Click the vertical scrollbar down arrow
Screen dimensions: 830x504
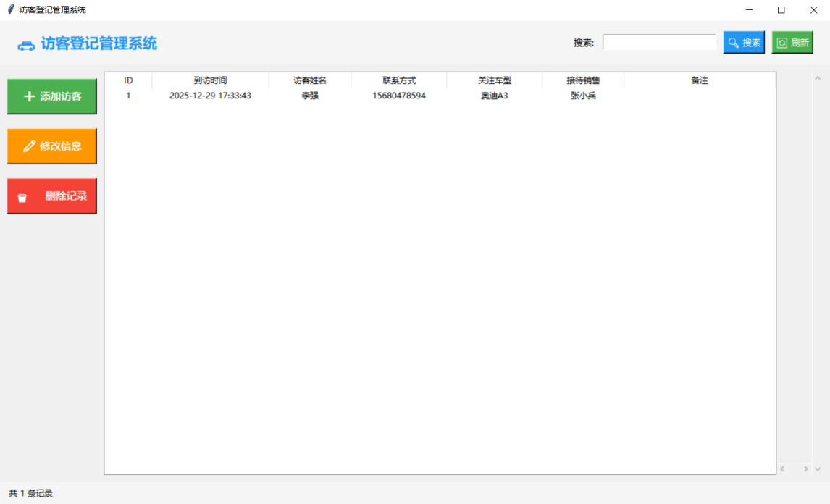point(818,469)
